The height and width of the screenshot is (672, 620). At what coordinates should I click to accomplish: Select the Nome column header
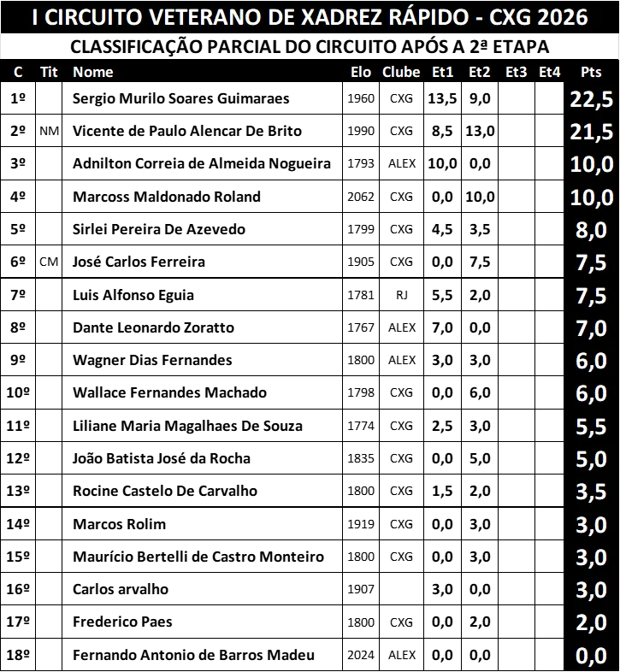point(93,73)
